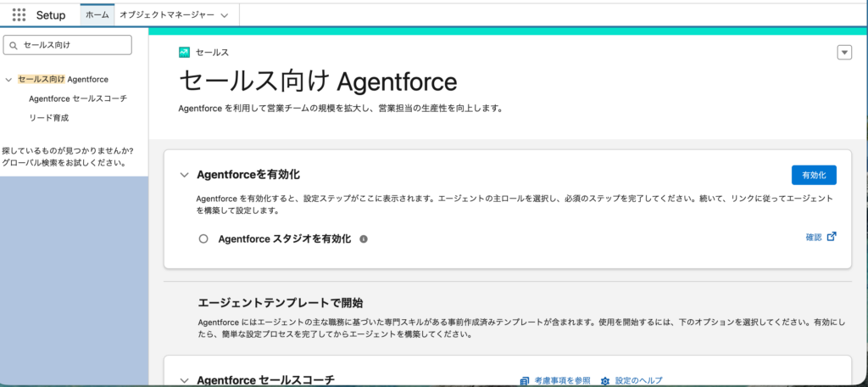Click the Quick Find box containing セールス向け
This screenshot has height=387, width=868.
tap(72, 44)
